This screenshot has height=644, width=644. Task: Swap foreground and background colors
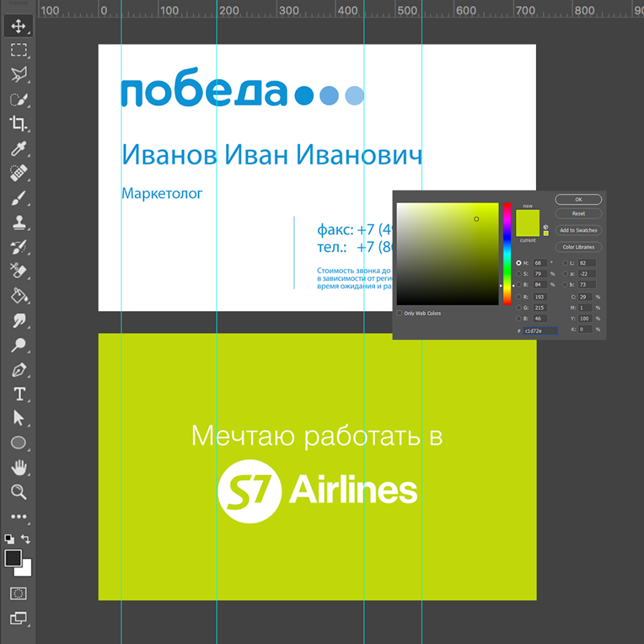(x=25, y=539)
